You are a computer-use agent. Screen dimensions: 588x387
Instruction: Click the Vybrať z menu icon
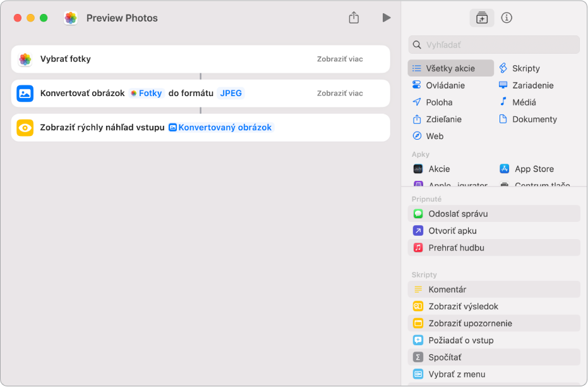[x=417, y=374]
